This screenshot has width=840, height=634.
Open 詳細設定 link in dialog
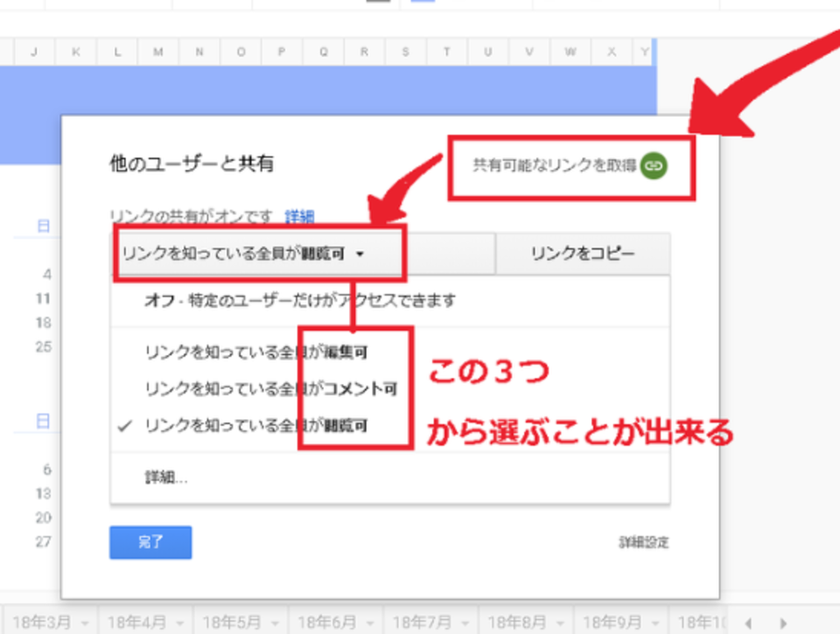coord(644,542)
